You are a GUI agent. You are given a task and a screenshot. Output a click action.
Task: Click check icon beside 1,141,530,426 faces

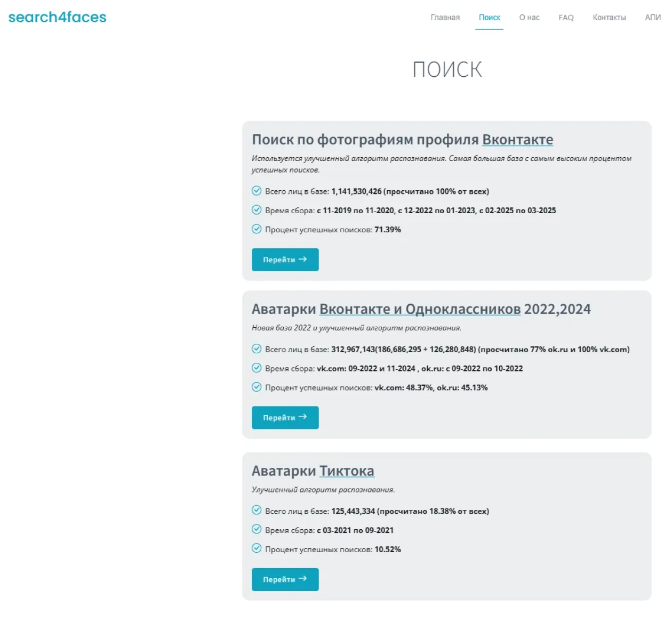[x=257, y=191]
